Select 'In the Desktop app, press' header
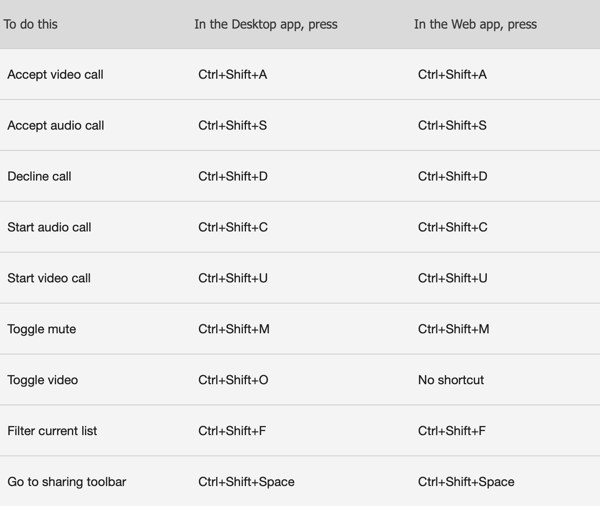 tap(266, 24)
